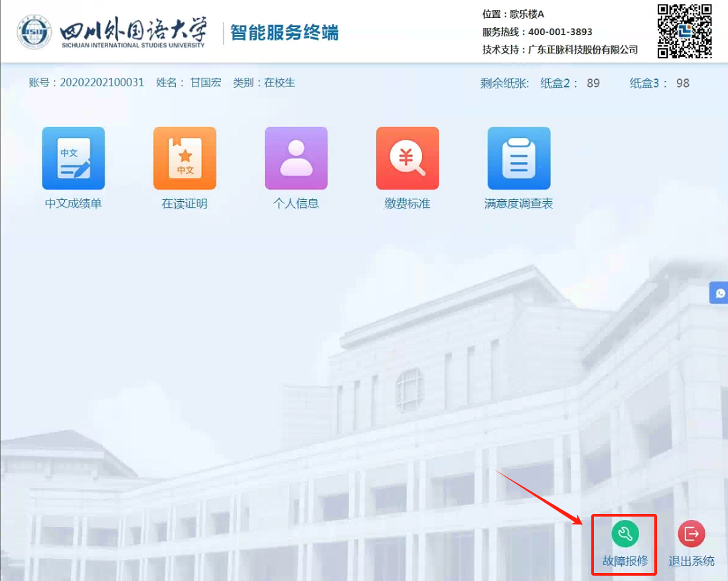Click the green 故障报修 wrench icon
The image size is (728, 581).
pyautogui.click(x=624, y=534)
